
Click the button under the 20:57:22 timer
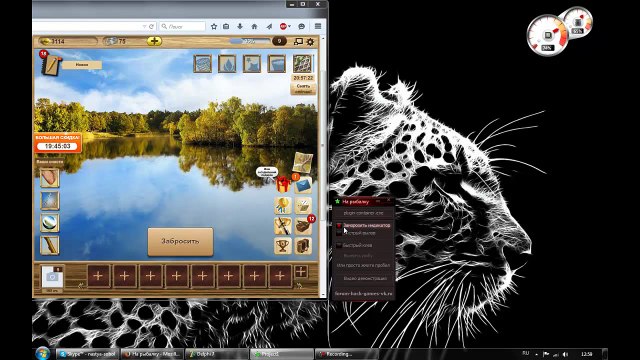tap(303, 89)
